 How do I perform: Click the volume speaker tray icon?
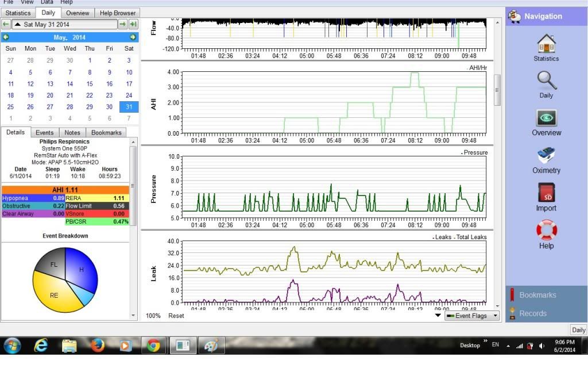point(541,346)
